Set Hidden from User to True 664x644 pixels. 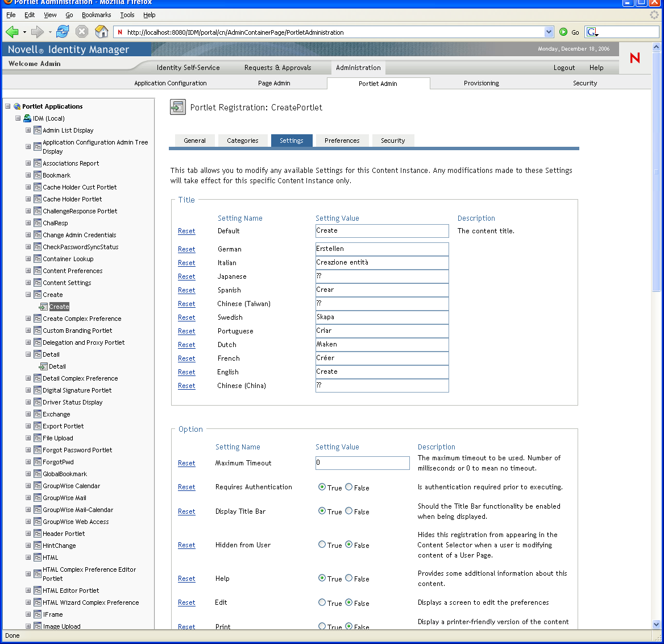(322, 544)
